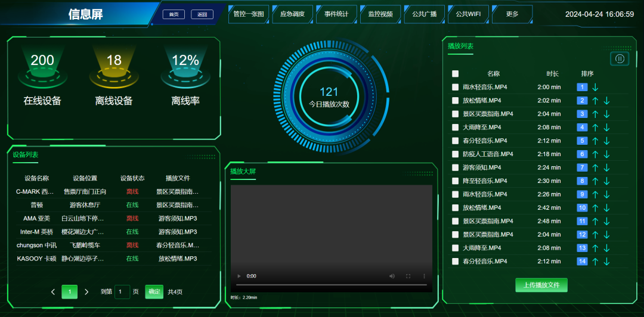644x317 pixels.
Task: Move the first playlist item down
Action: [x=595, y=88]
